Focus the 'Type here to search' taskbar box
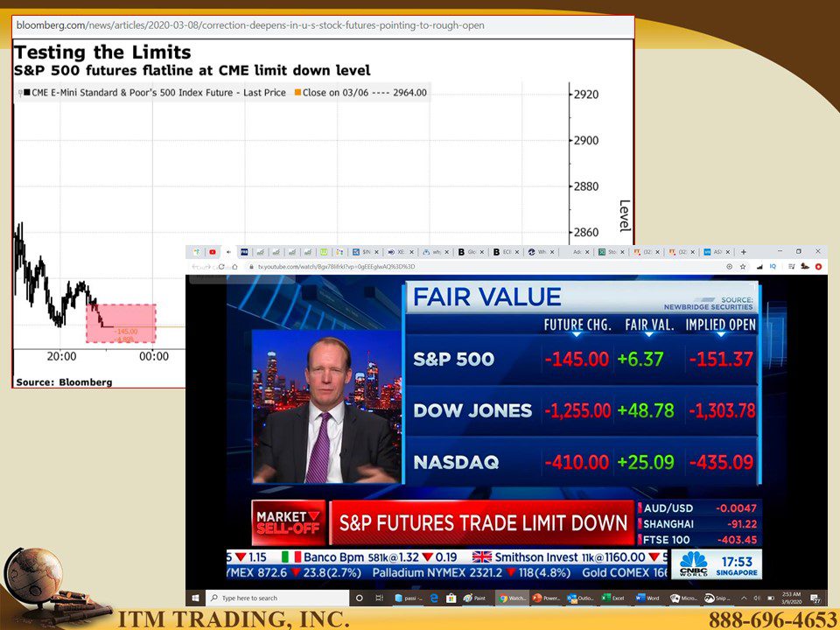 (277, 598)
